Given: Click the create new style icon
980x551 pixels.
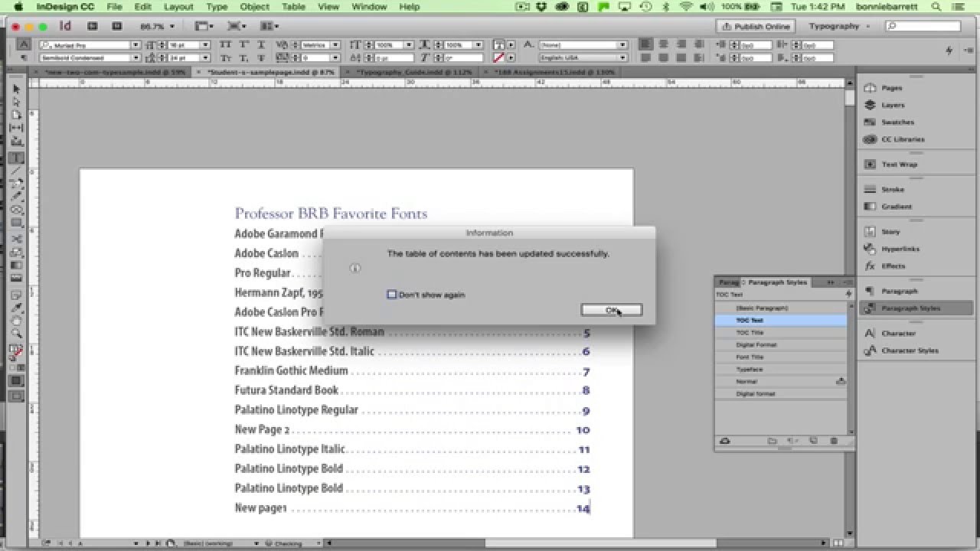Looking at the screenshot, I should pyautogui.click(x=813, y=441).
